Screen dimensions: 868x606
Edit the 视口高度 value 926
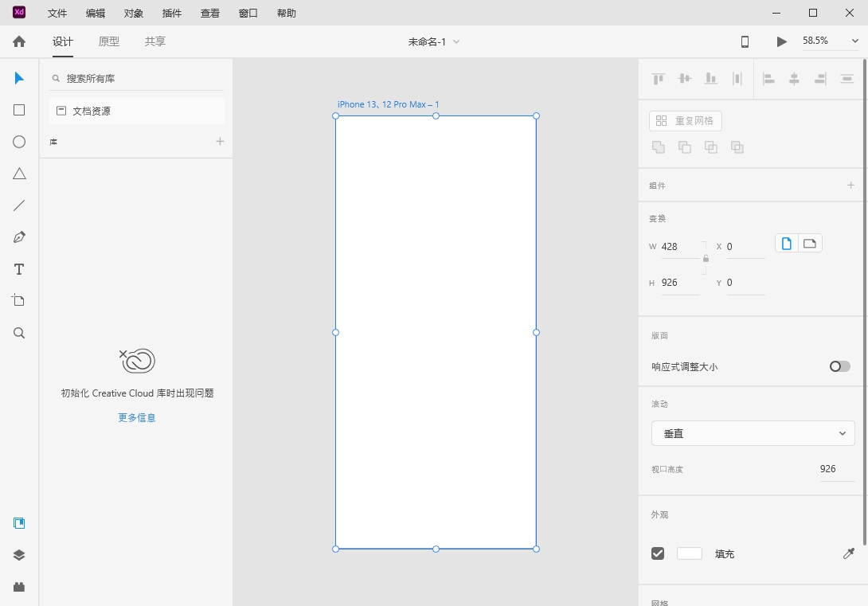coord(837,469)
